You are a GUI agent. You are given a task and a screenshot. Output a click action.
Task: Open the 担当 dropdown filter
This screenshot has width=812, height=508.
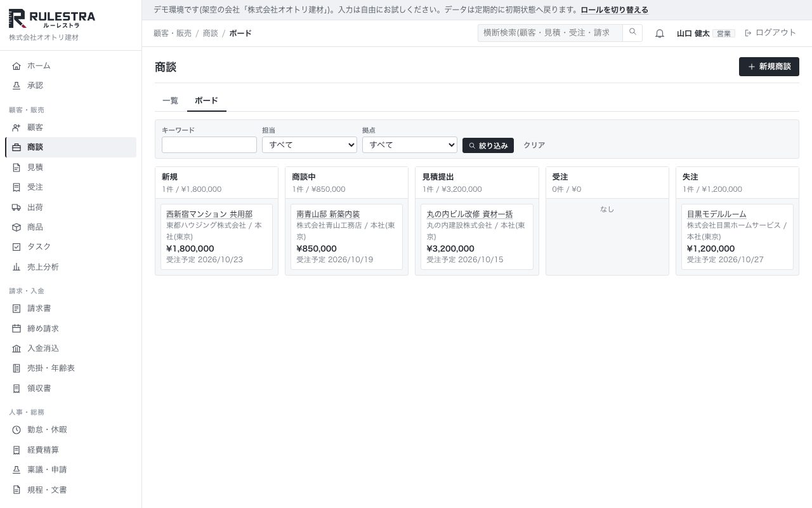coord(310,145)
